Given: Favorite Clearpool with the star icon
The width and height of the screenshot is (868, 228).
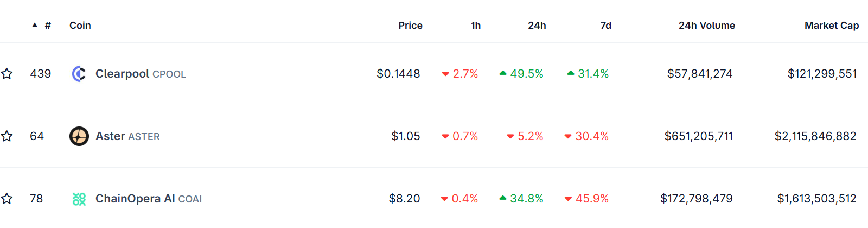Looking at the screenshot, I should (7, 74).
